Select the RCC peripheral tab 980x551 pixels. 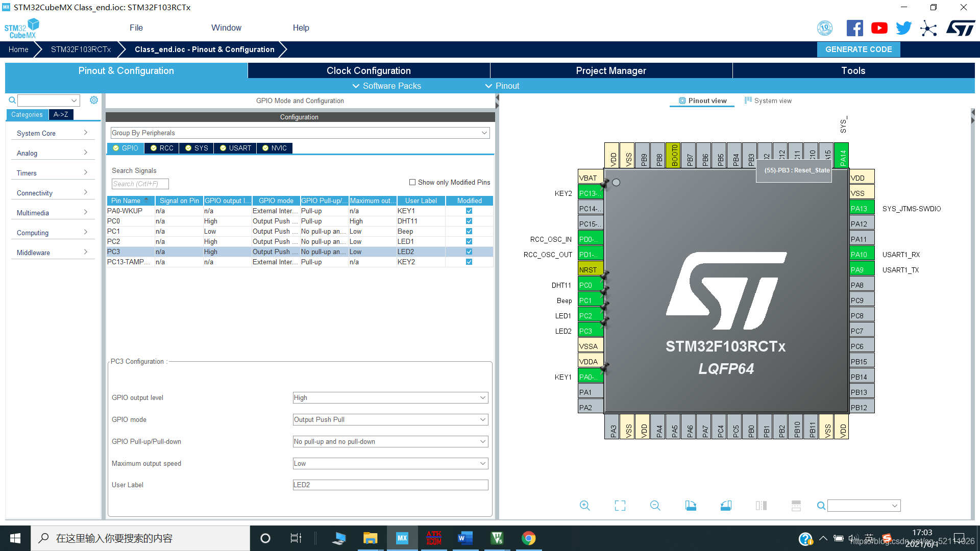coord(162,148)
